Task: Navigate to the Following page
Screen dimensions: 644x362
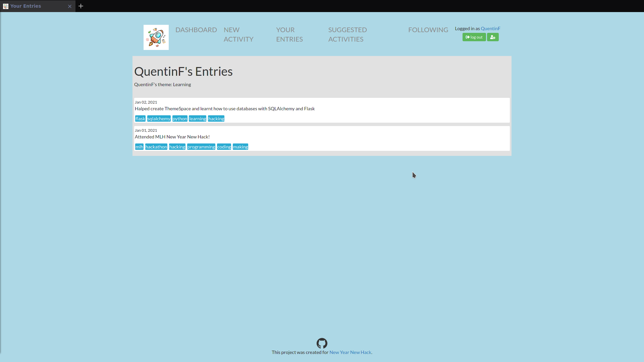Action: click(x=428, y=30)
